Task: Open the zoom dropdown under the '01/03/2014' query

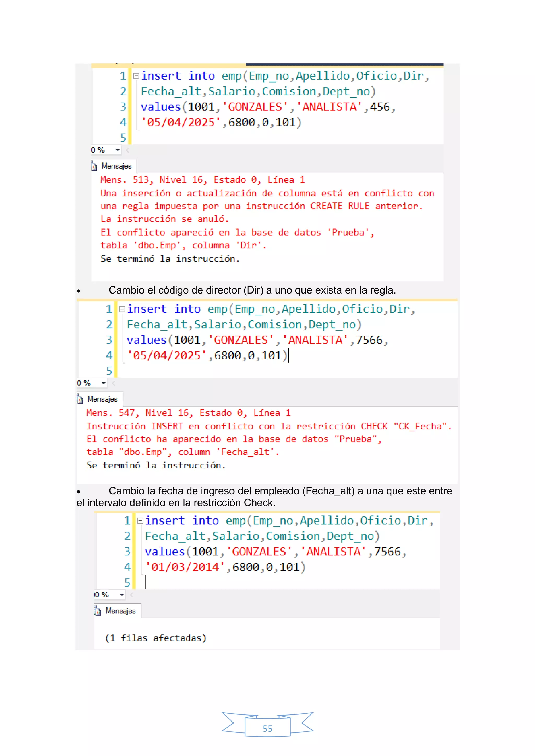Action: 122,595
